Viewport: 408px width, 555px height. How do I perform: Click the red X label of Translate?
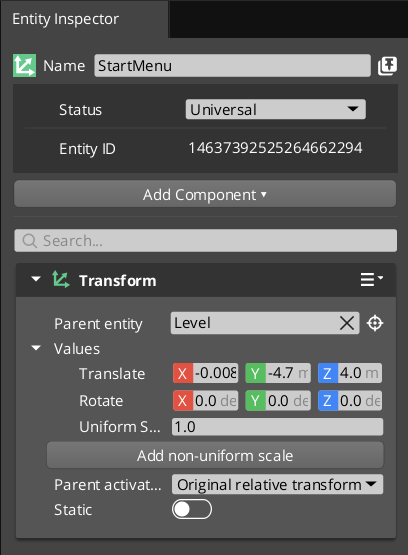tap(183, 373)
